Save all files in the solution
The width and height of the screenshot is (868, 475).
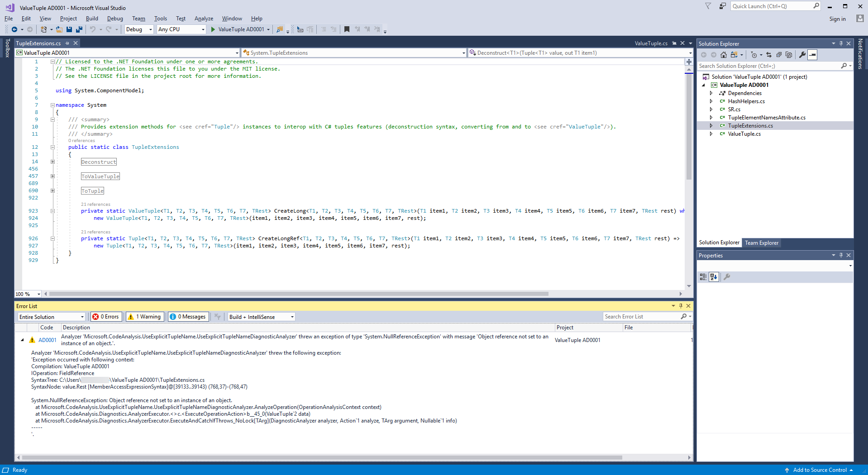80,29
